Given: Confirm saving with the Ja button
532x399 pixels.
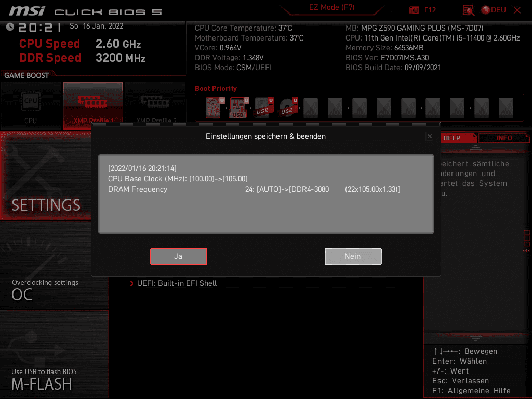Looking at the screenshot, I should (179, 257).
